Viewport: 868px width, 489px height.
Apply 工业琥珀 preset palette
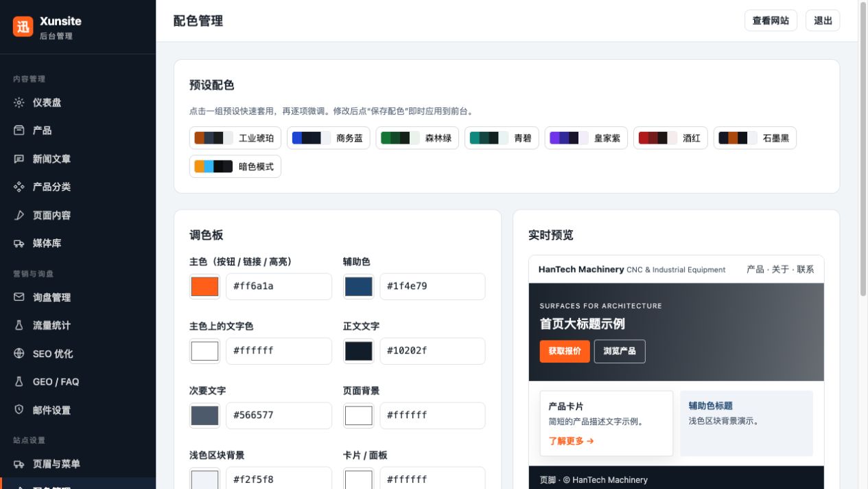click(235, 138)
